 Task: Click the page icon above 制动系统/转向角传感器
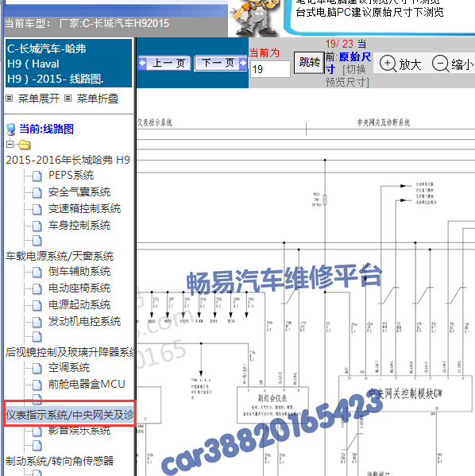37,445
